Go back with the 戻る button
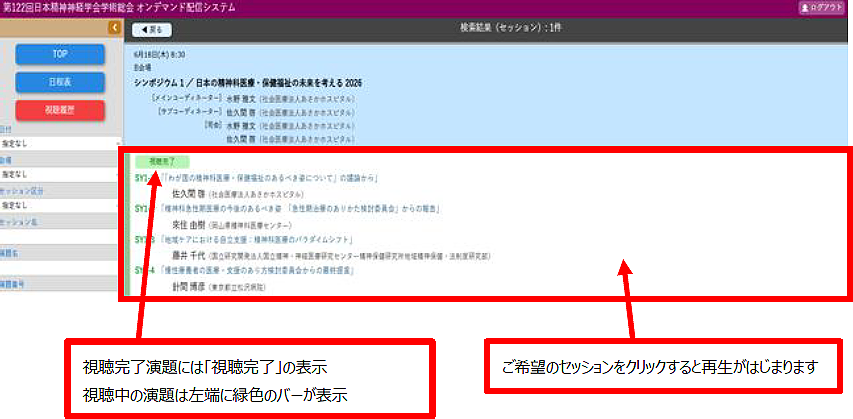853x419 pixels. [152, 30]
